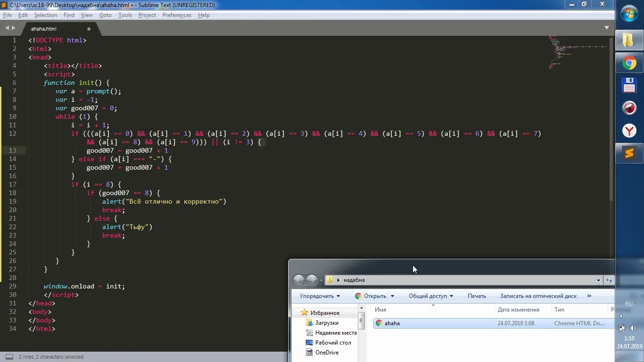Open the dropdown arrow beside 'Открыть'

click(x=392, y=296)
